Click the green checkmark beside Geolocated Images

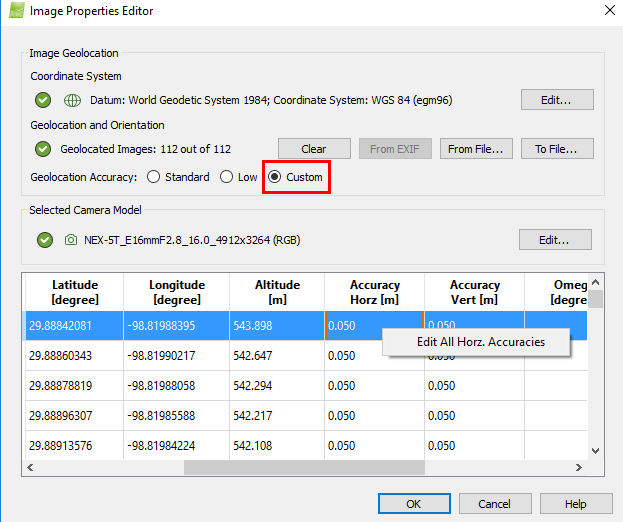click(43, 149)
